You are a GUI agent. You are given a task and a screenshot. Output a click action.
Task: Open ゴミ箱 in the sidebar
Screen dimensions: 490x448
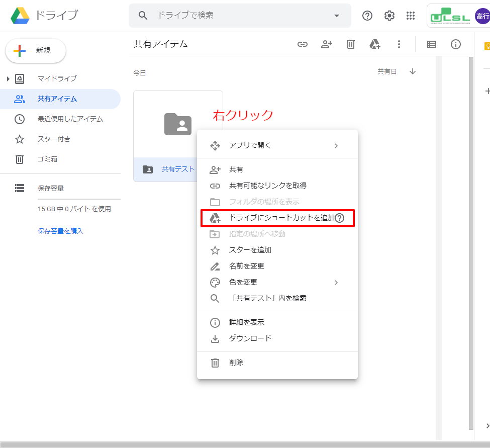48,159
